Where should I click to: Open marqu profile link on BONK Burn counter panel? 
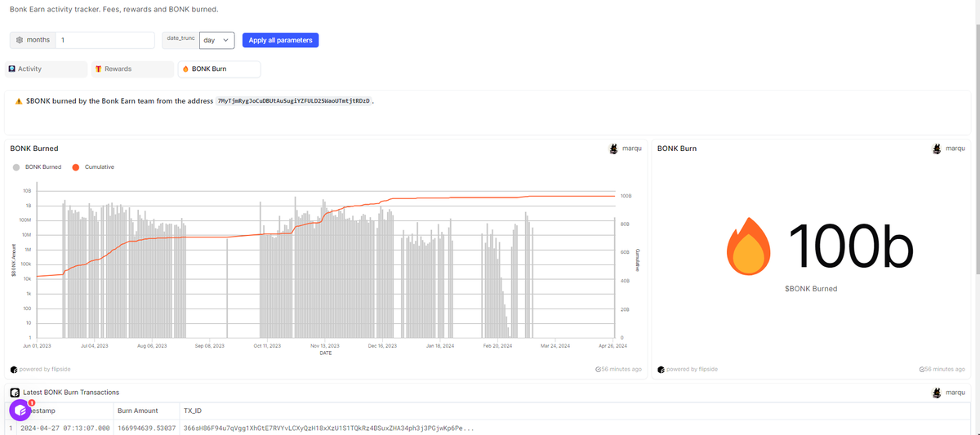(955, 149)
